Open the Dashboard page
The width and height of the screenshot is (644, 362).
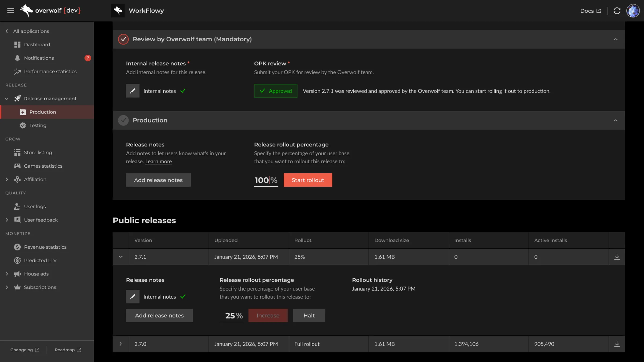coord(37,45)
